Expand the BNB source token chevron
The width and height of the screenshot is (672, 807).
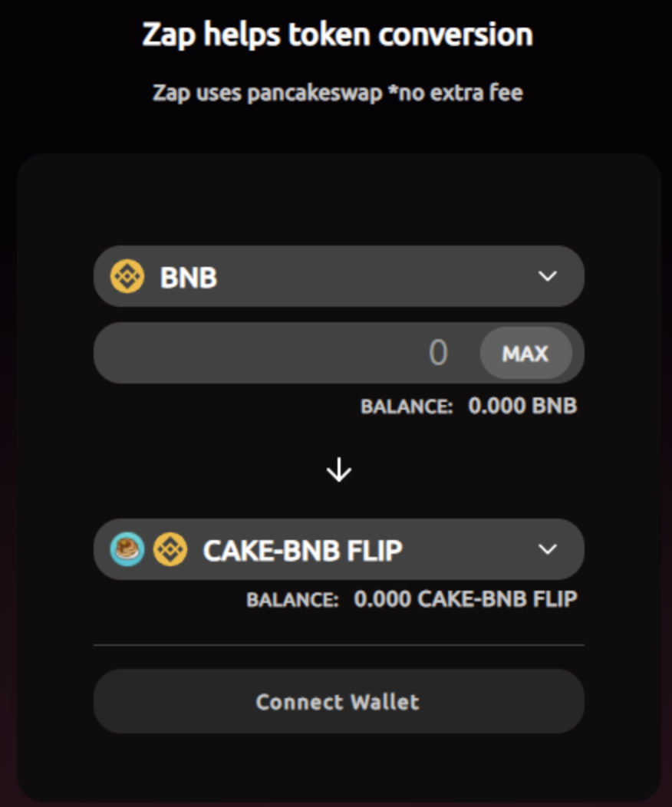547,276
